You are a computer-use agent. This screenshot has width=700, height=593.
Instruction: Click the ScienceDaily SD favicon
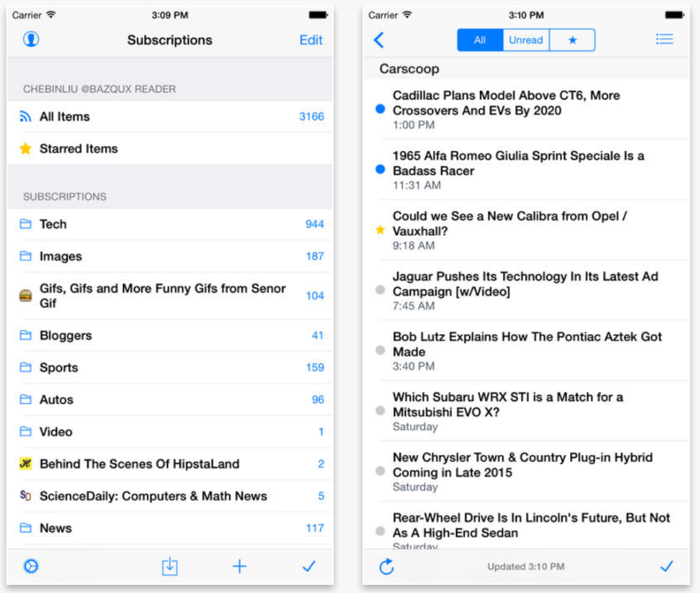click(25, 495)
